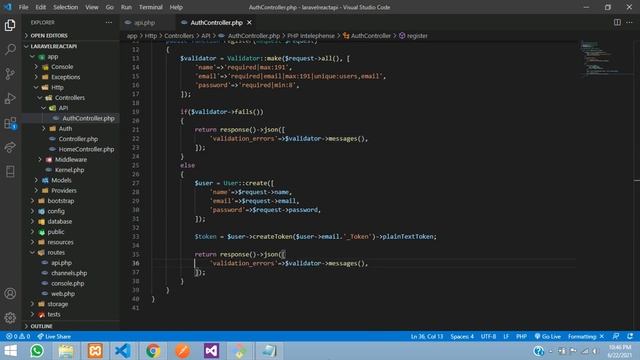Click the LF end-of-line status item

pos(506,336)
